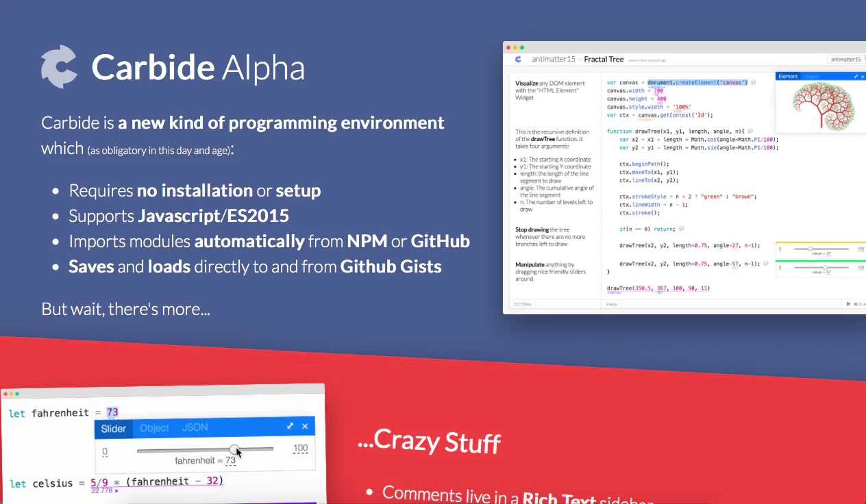866x504 pixels.
Task: Click the 'Stop drawing the tree' sidebar note
Action: [549, 236]
